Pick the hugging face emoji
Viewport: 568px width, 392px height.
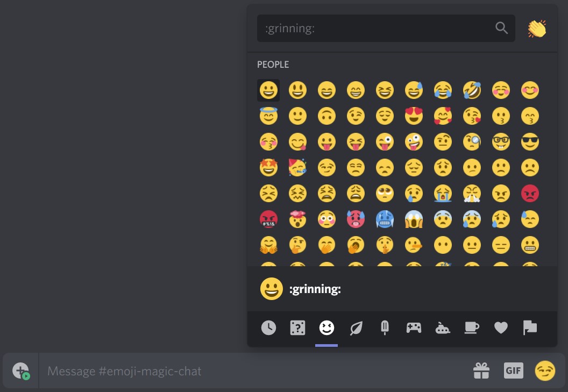point(268,245)
